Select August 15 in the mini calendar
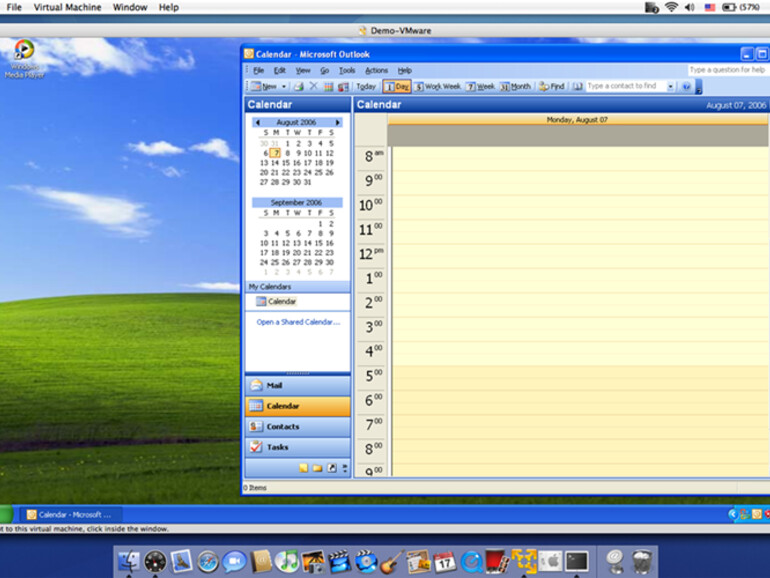The image size is (770, 578). point(286,163)
